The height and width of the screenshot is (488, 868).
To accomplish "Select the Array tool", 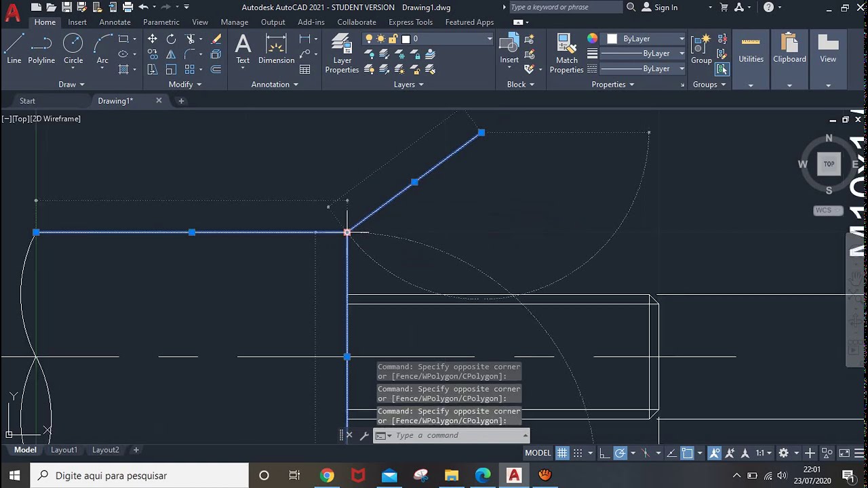I will (x=190, y=69).
